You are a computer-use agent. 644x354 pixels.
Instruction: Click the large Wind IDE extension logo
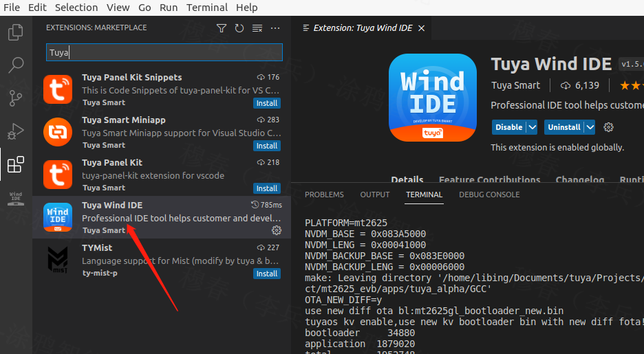point(433,97)
